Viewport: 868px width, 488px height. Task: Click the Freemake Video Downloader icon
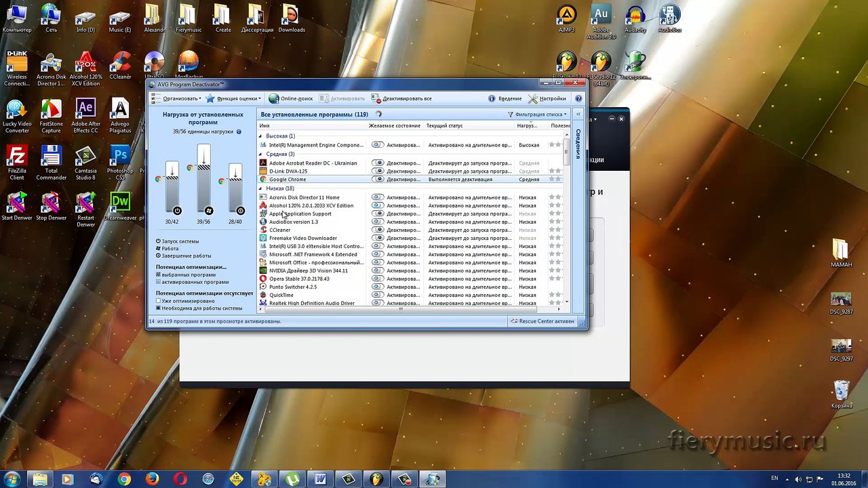point(263,238)
